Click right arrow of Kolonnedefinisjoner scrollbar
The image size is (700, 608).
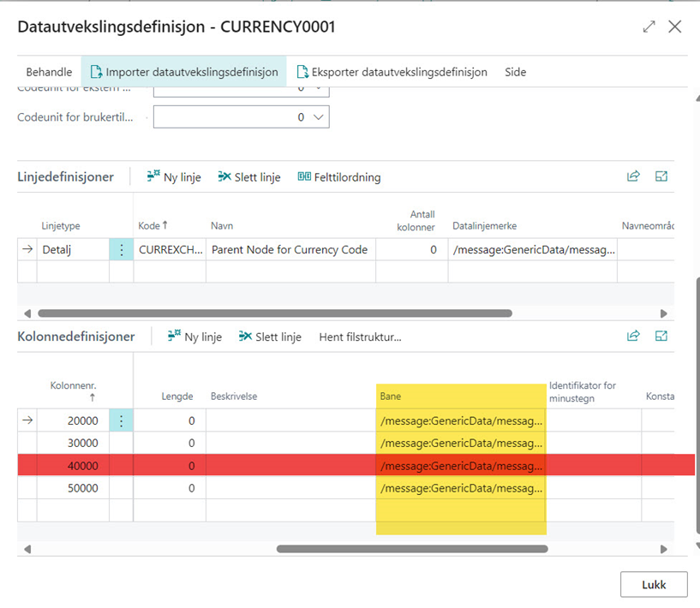[663, 549]
